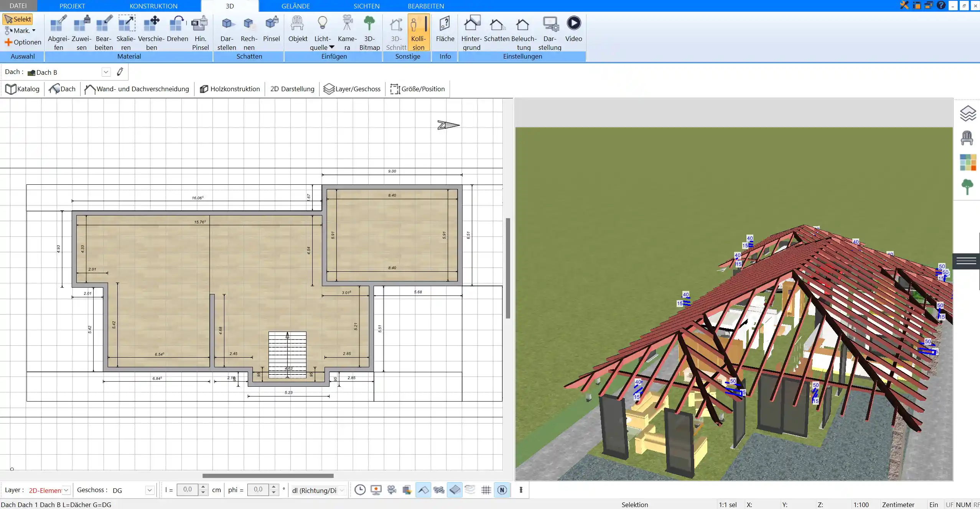This screenshot has width=980, height=509.
Task: Open Darstellung settings monitor icon
Action: [550, 33]
